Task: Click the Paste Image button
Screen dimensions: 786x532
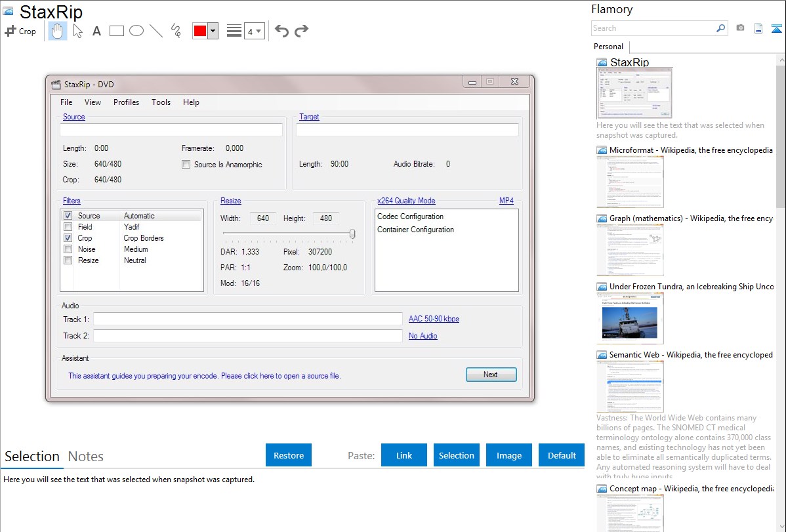Action: [x=509, y=455]
